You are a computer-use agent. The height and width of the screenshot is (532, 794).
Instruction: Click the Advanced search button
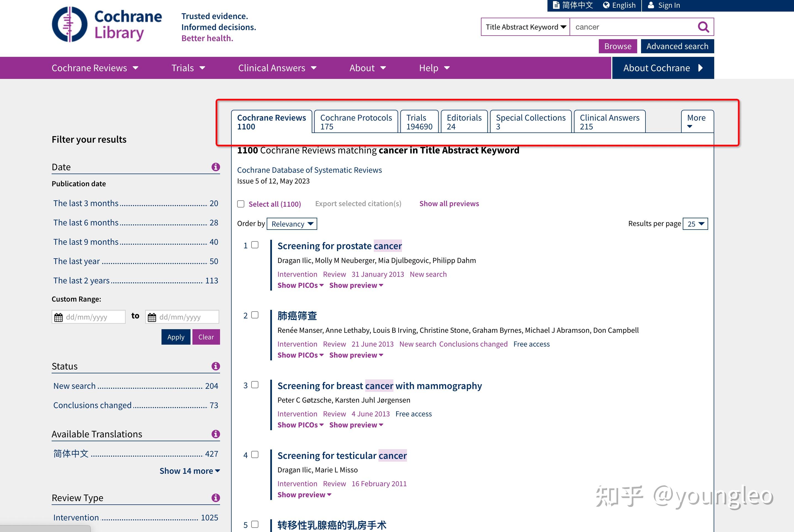click(677, 46)
